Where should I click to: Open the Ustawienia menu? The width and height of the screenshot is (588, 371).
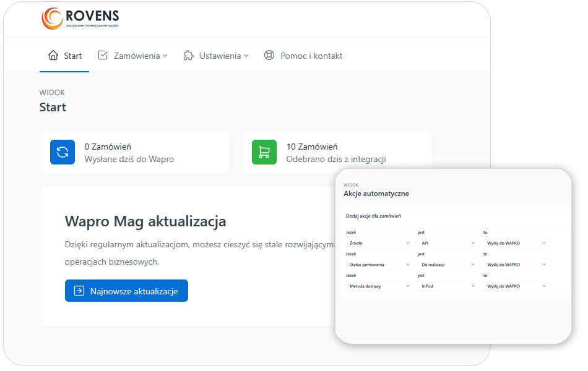tap(216, 56)
